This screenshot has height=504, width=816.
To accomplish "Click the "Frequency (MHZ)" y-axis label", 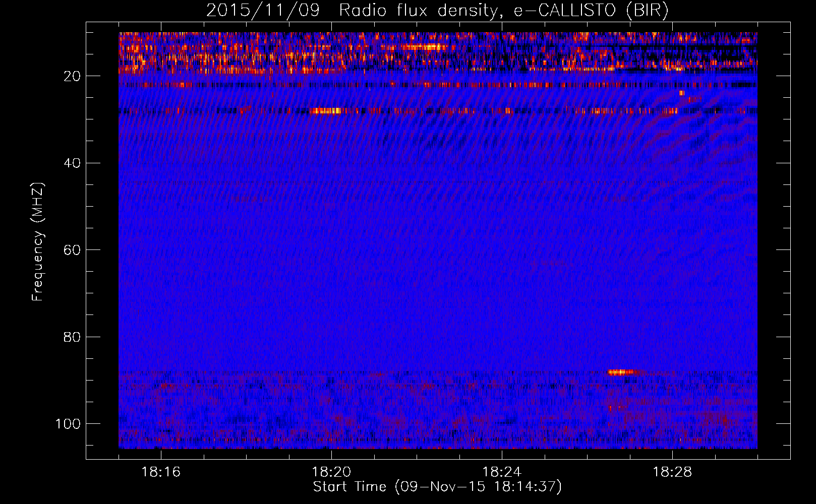I will click(38, 241).
